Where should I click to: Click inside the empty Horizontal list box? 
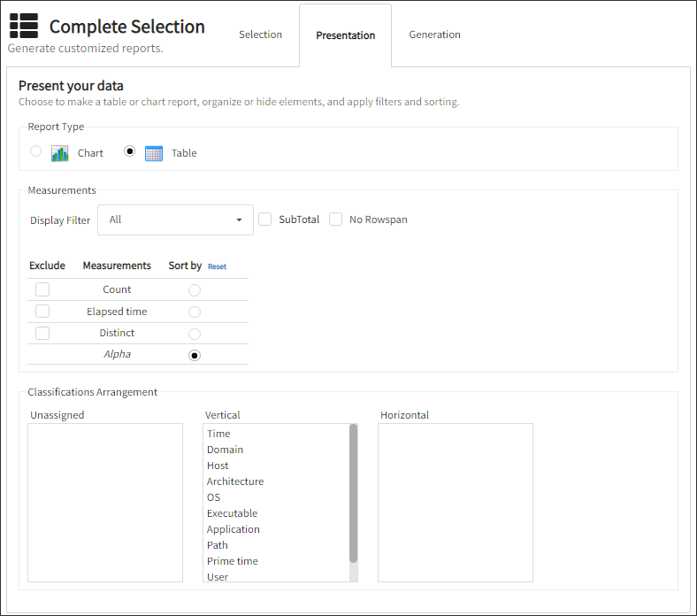click(x=456, y=503)
